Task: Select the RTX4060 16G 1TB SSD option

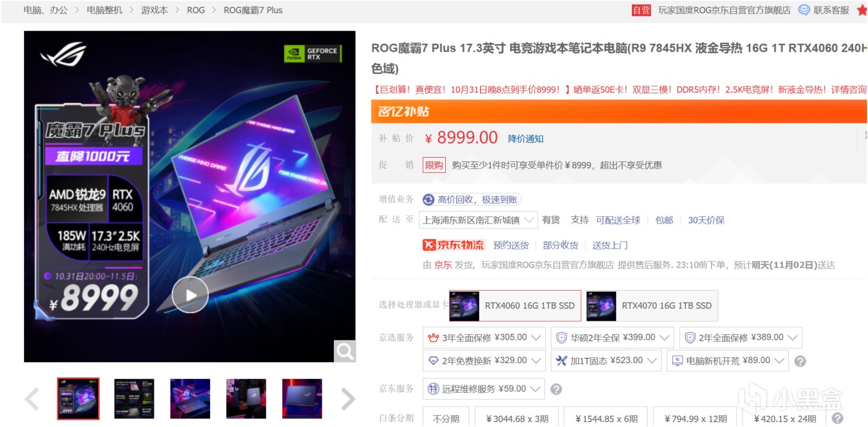Action: point(515,306)
